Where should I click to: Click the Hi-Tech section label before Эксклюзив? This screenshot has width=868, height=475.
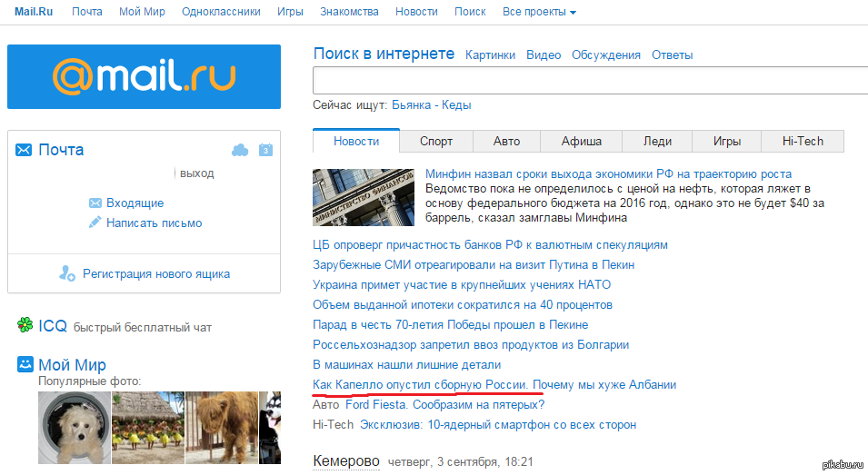(x=333, y=425)
